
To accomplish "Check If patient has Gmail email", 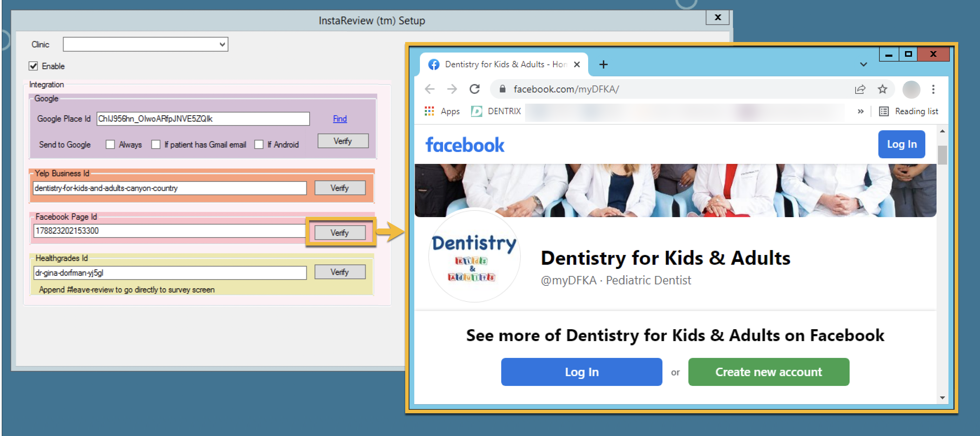I will [156, 144].
